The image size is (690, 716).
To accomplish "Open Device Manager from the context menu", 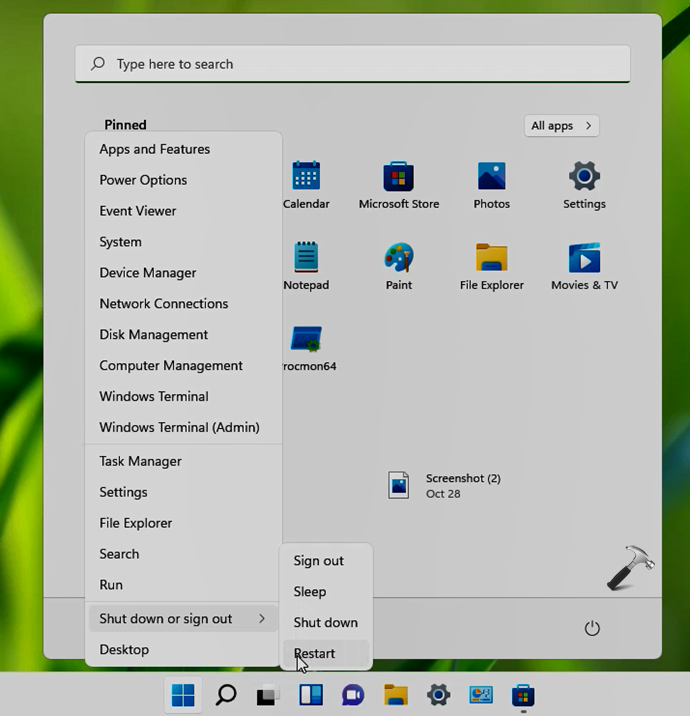I will pos(148,273).
